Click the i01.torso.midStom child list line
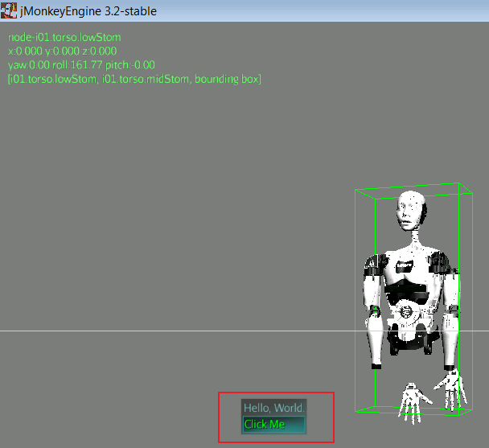Image resolution: width=489 pixels, height=448 pixels. 134,79
